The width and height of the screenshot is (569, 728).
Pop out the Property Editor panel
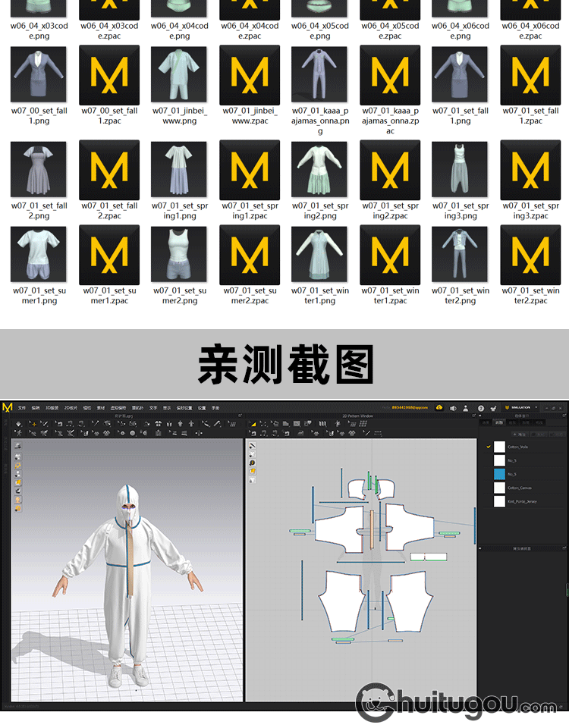(x=564, y=548)
